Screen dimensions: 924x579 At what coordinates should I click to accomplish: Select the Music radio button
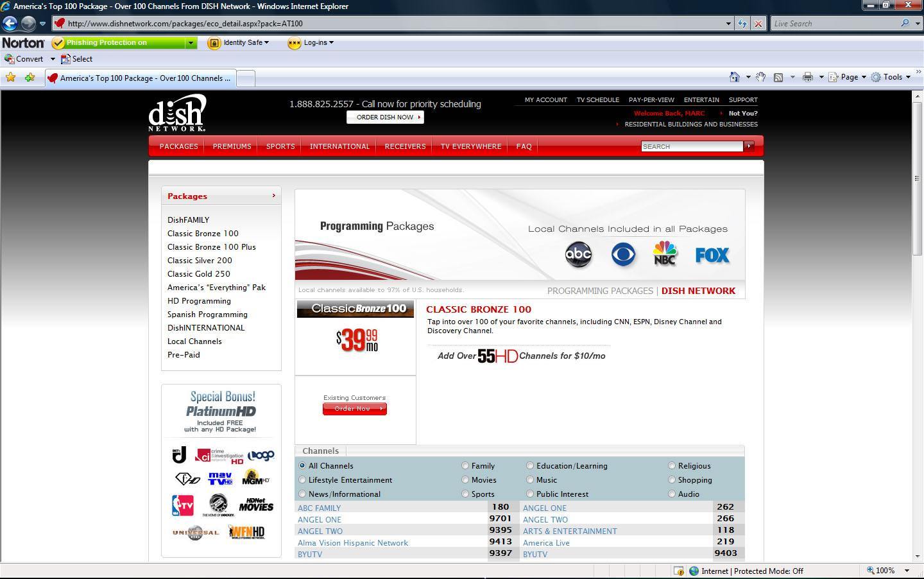[530, 480]
